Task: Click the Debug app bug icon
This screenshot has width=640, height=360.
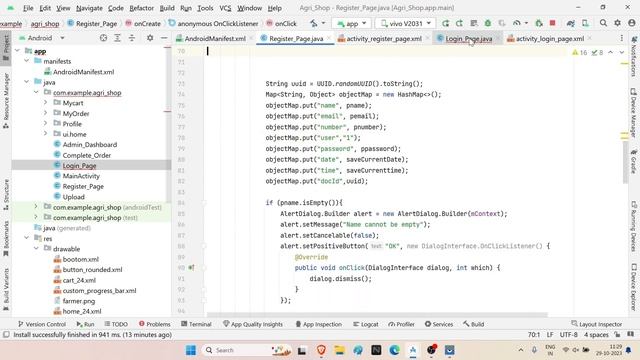Action: [x=488, y=23]
